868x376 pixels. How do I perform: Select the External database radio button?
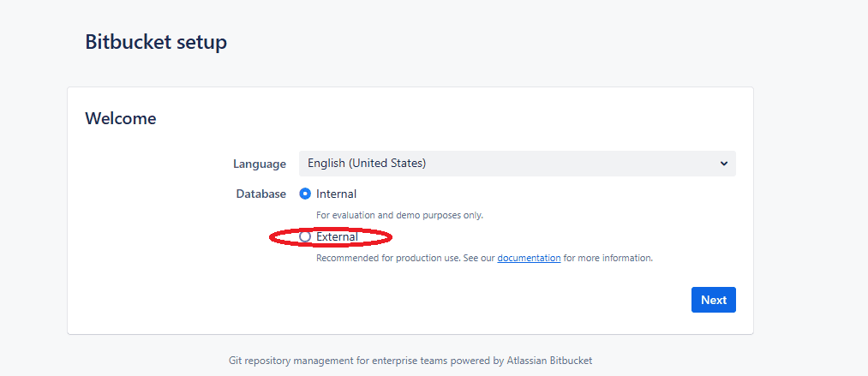pos(305,236)
